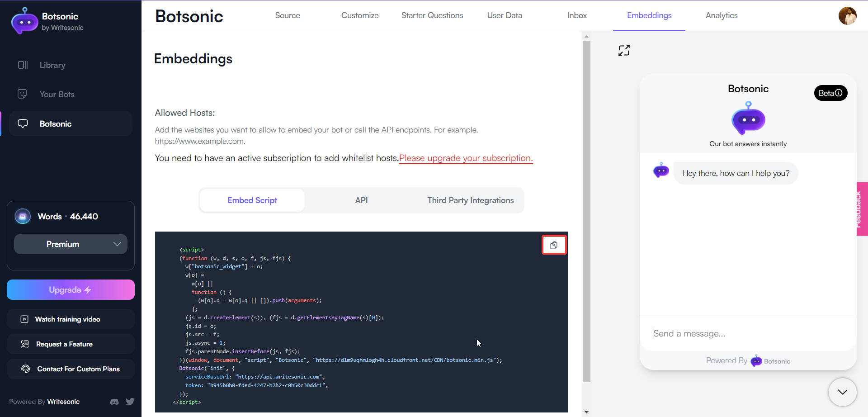The image size is (868, 417).
Task: Open the Library section from sidebar
Action: tap(52, 65)
